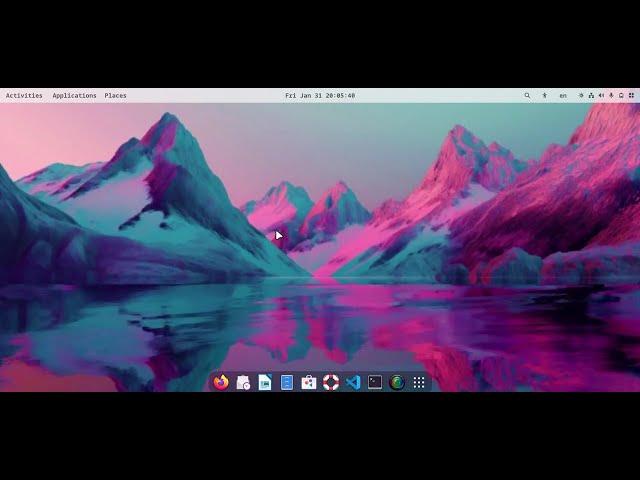This screenshot has width=640, height=480.
Task: Open the Software store in the dock
Action: [309, 382]
